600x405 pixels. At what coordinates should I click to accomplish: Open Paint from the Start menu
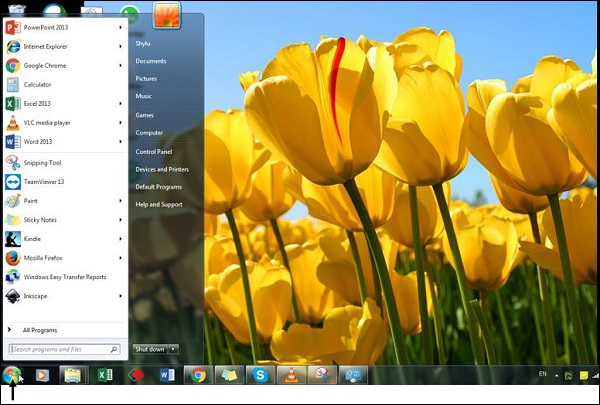pos(65,201)
